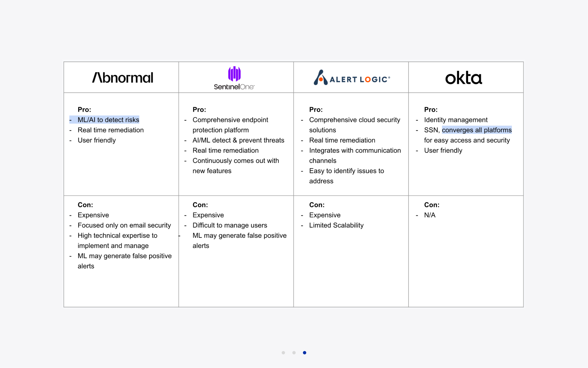The image size is (588, 368).
Task: Go to the second slide dot
Action: coord(294,353)
